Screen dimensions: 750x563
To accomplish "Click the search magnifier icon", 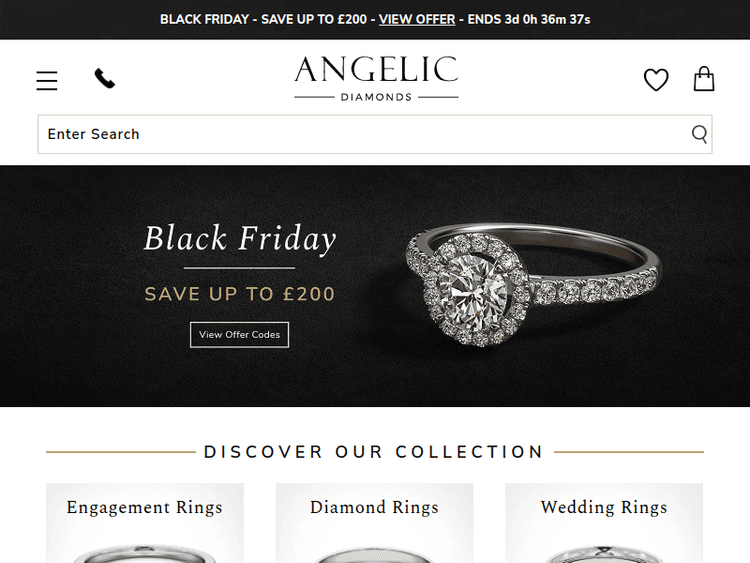I will tap(699, 134).
